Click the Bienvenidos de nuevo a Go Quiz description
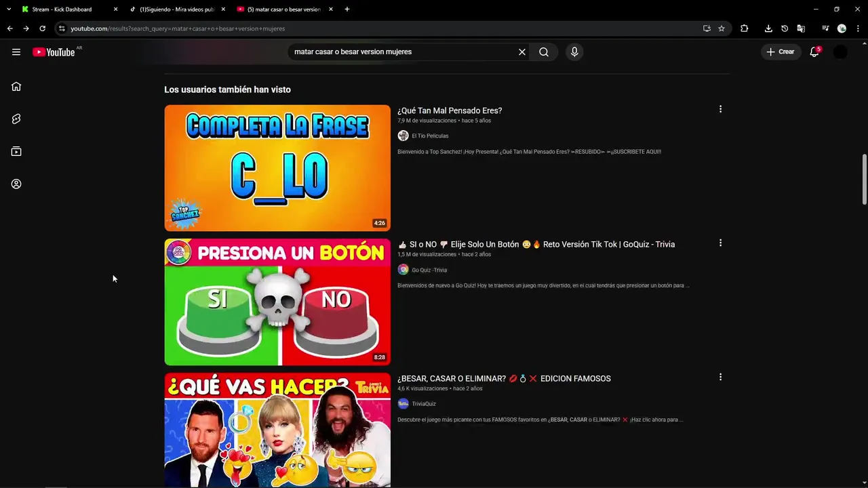 pyautogui.click(x=543, y=286)
